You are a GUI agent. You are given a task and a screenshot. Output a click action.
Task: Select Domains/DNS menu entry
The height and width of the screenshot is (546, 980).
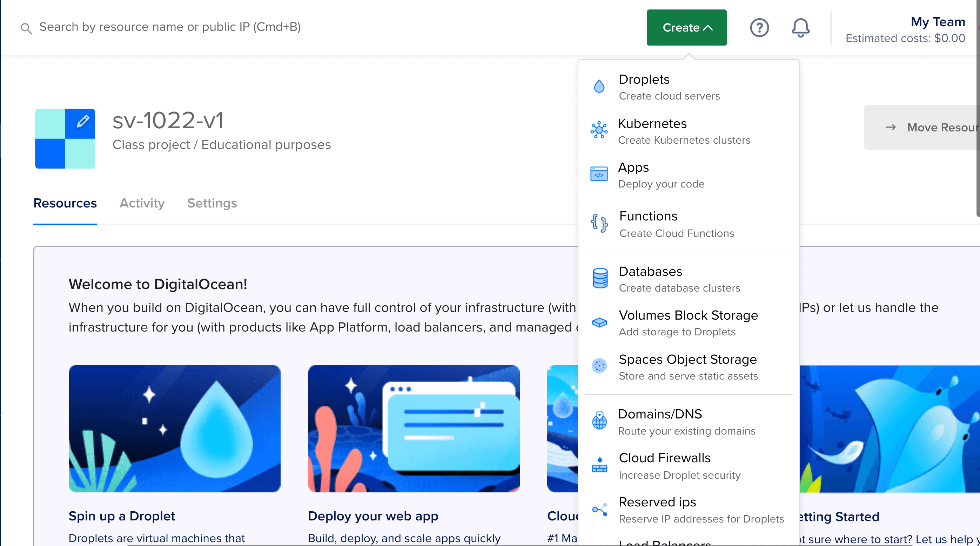coord(688,422)
